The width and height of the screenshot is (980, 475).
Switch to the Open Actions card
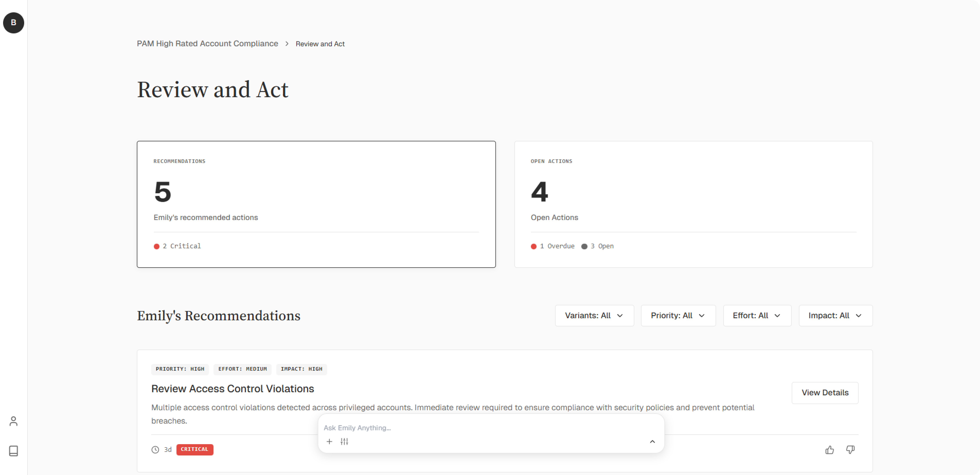[x=693, y=204]
